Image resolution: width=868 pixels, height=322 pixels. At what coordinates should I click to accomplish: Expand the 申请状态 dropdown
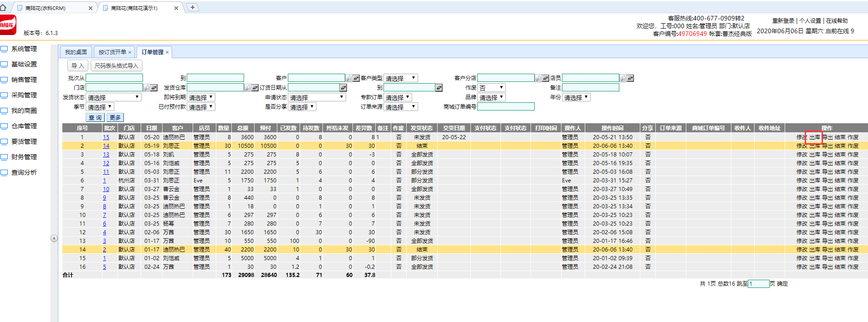tap(317, 97)
